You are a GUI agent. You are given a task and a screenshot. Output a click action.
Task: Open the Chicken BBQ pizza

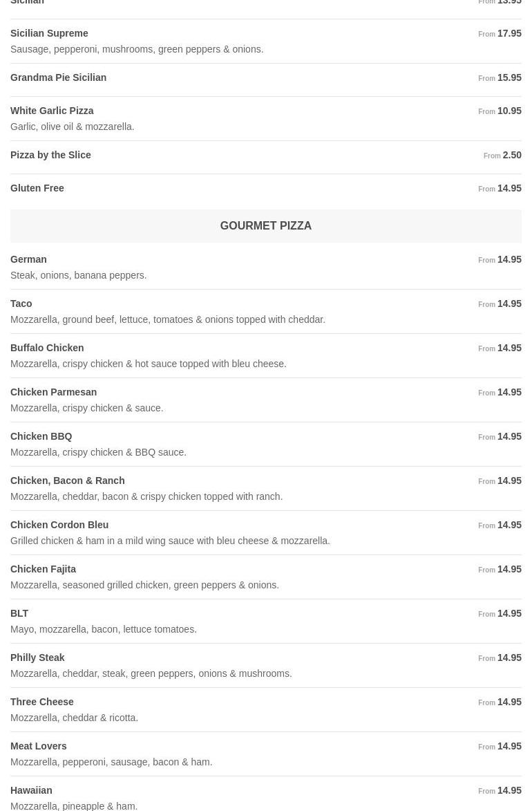[41, 436]
